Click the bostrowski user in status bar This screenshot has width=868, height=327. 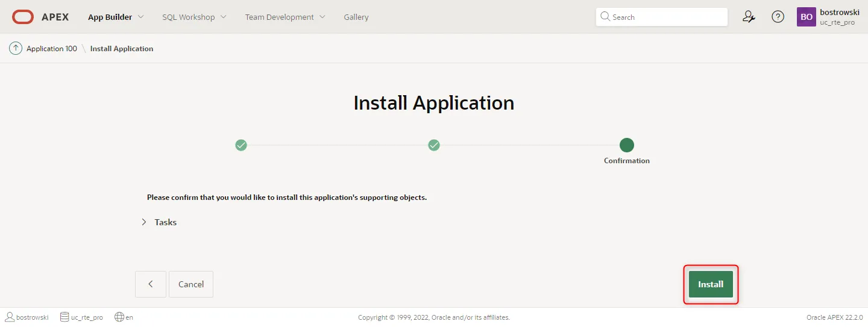point(27,317)
